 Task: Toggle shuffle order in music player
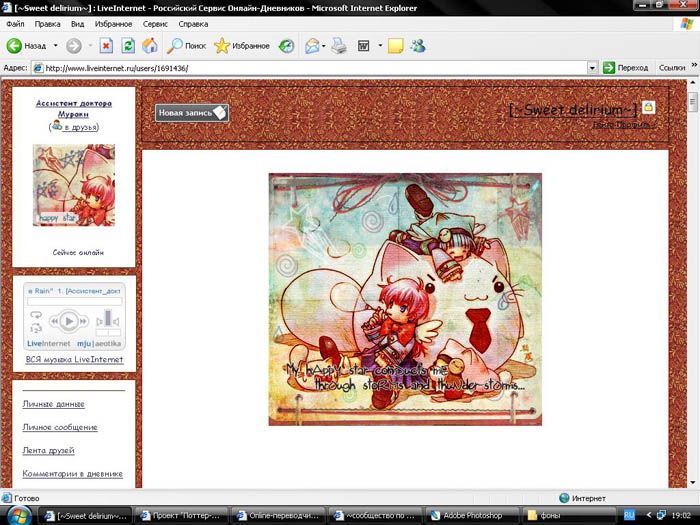click(36, 329)
